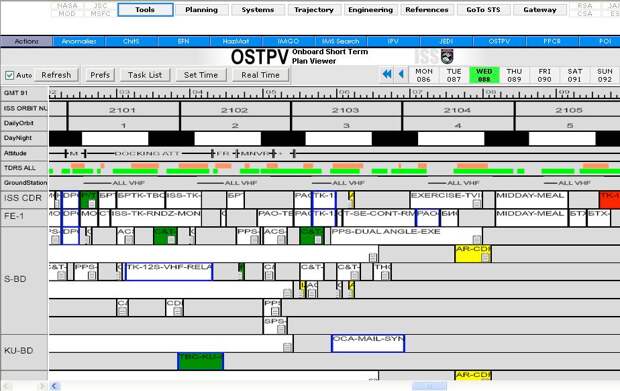This screenshot has width=620, height=391.
Task: Open the Trajectory menu
Action: click(x=314, y=9)
